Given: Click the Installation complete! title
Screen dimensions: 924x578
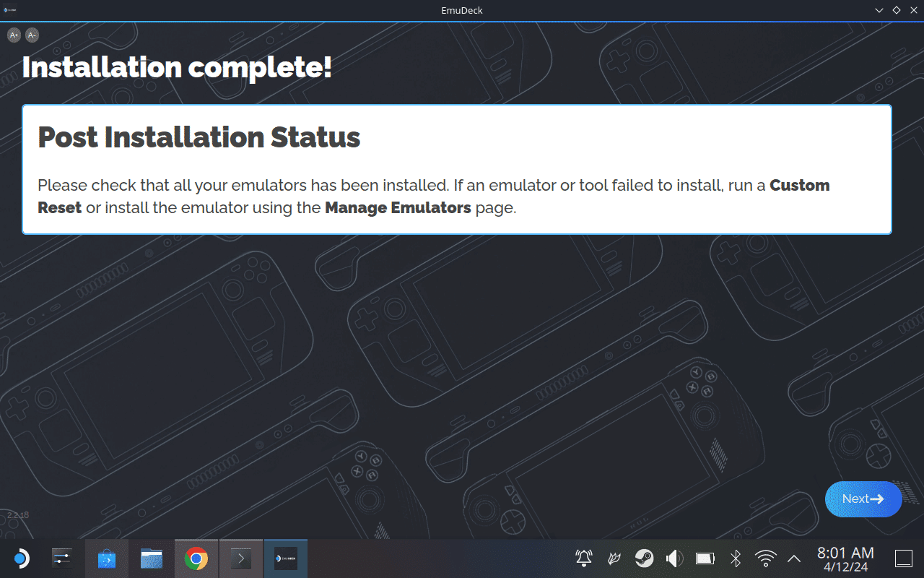Looking at the screenshot, I should [x=178, y=67].
